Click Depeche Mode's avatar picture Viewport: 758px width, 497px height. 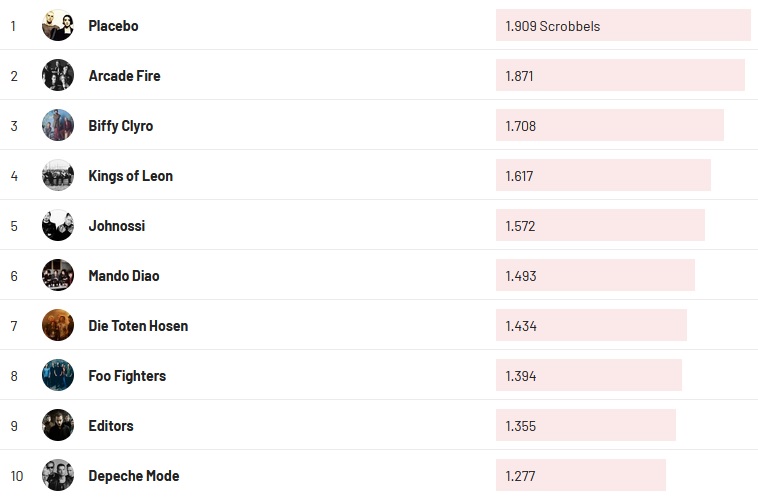click(58, 476)
